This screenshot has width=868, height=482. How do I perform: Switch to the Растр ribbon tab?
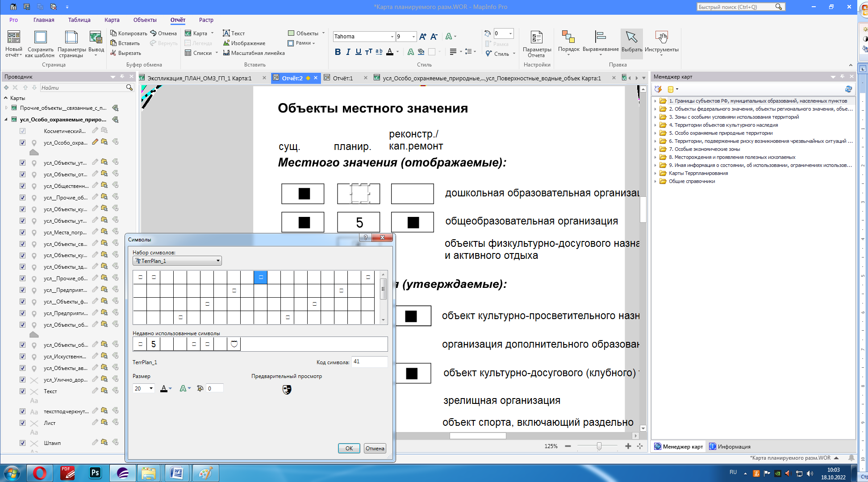[207, 20]
